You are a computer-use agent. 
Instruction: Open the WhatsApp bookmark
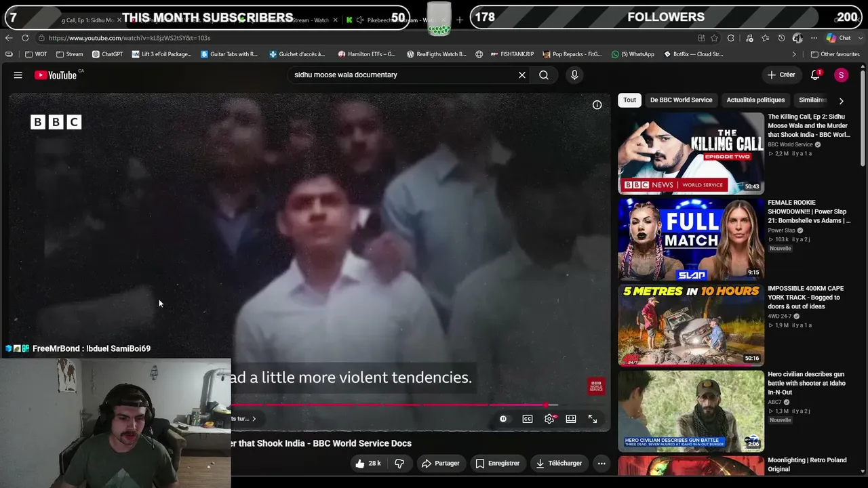(x=633, y=54)
